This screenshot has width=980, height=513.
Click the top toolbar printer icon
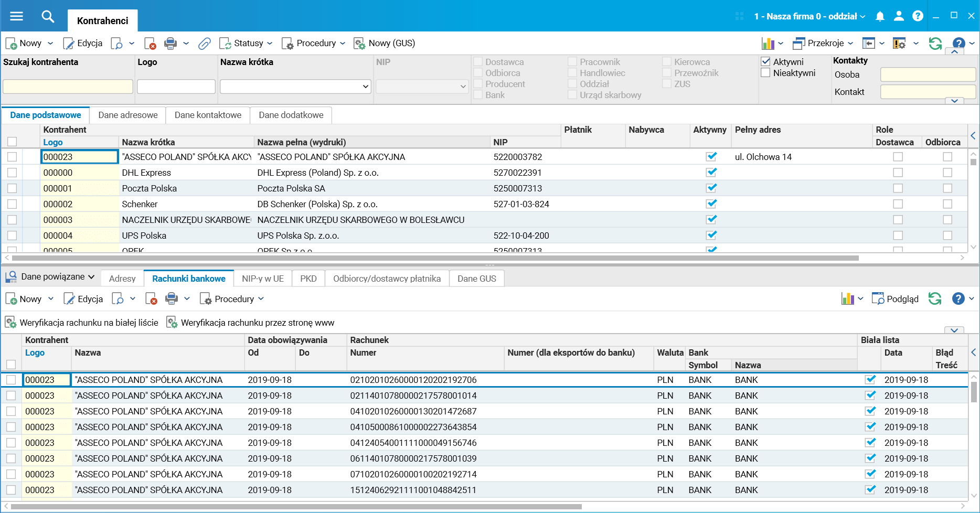pos(171,44)
